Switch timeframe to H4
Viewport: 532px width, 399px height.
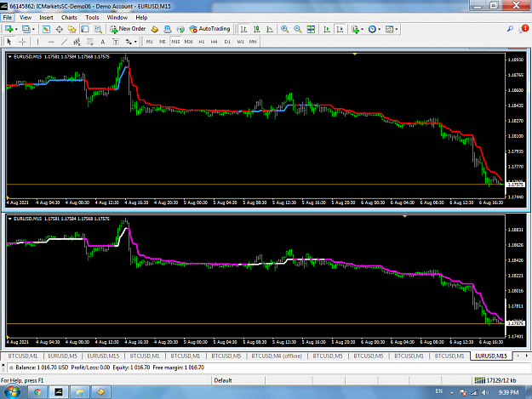(x=215, y=42)
